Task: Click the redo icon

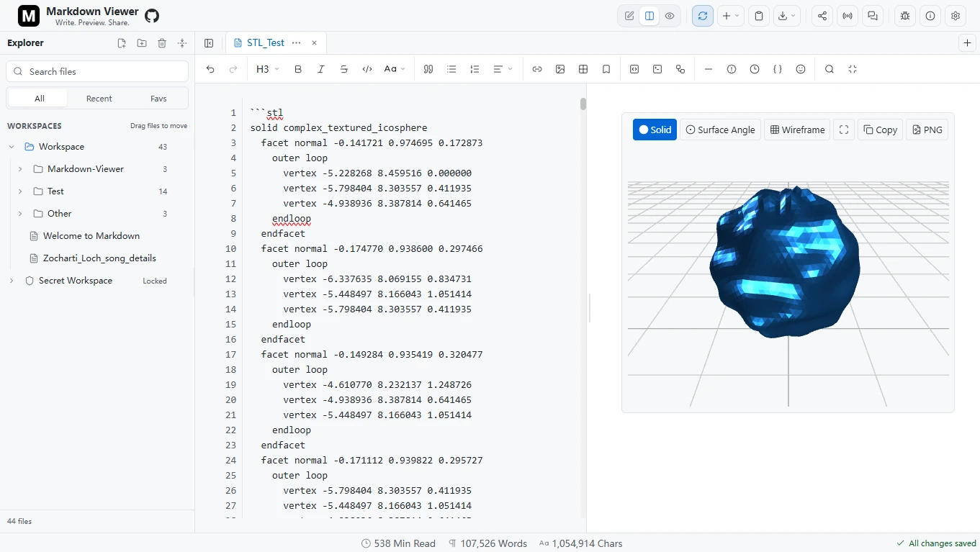Action: (233, 69)
